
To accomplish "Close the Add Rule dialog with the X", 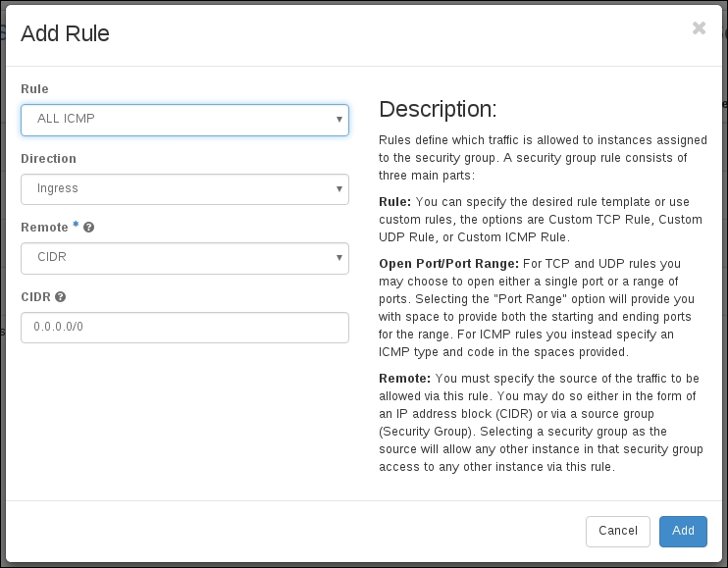I will (699, 28).
